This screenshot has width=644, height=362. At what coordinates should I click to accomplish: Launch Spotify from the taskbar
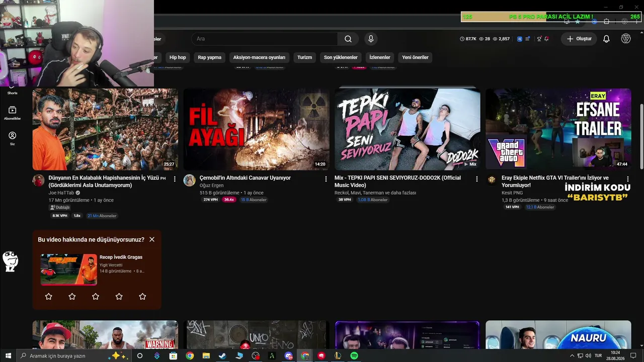pos(354,356)
